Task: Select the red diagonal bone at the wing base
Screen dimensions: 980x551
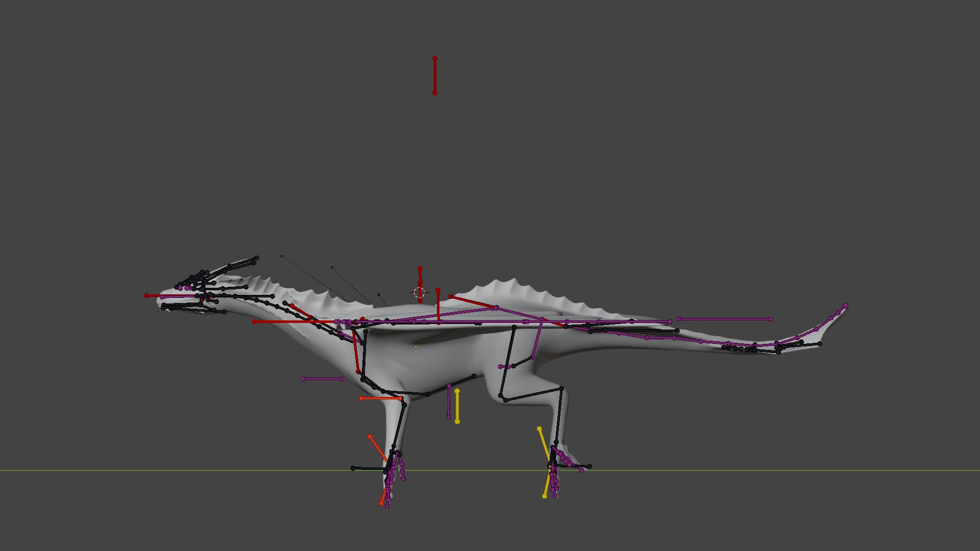Action: 473,302
